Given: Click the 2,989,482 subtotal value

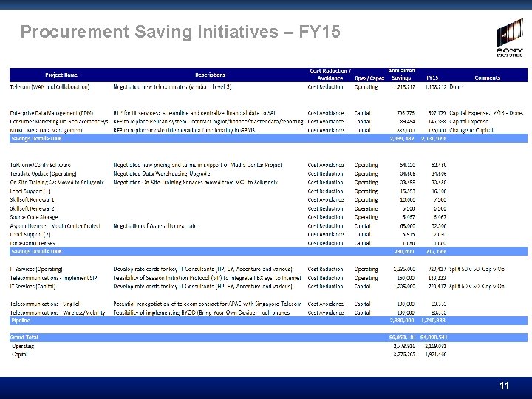Looking at the screenshot, I should [x=402, y=138].
